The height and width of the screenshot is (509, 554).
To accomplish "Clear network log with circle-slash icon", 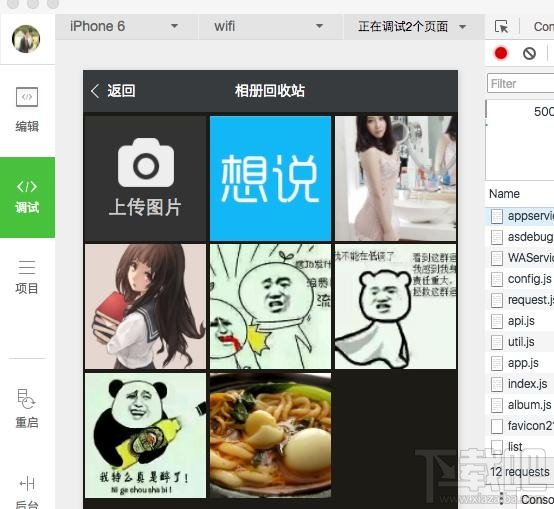I will [529, 53].
